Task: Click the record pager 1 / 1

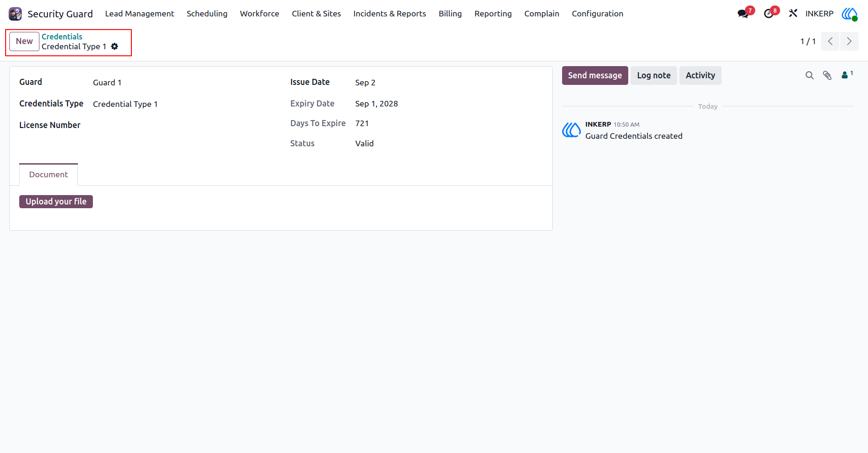Action: (808, 41)
